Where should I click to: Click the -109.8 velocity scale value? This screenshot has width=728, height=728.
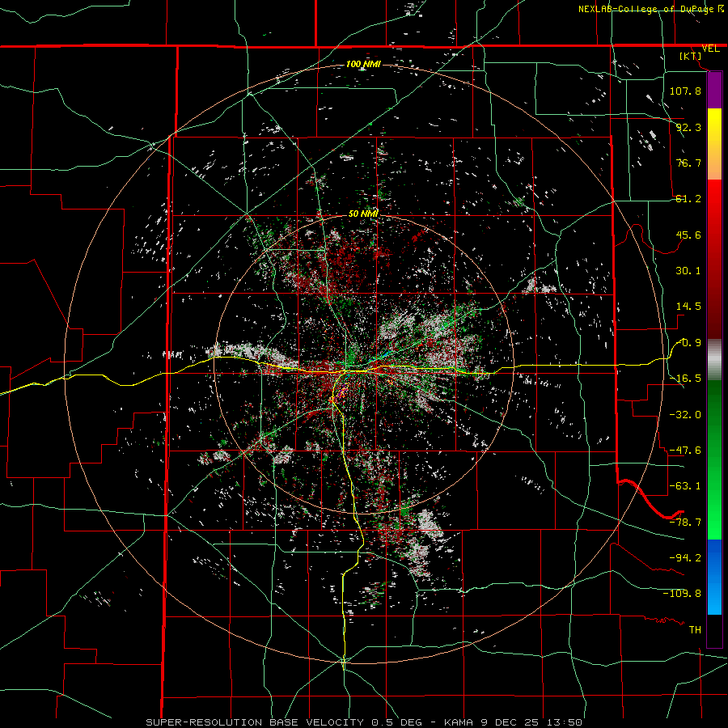pyautogui.click(x=682, y=594)
